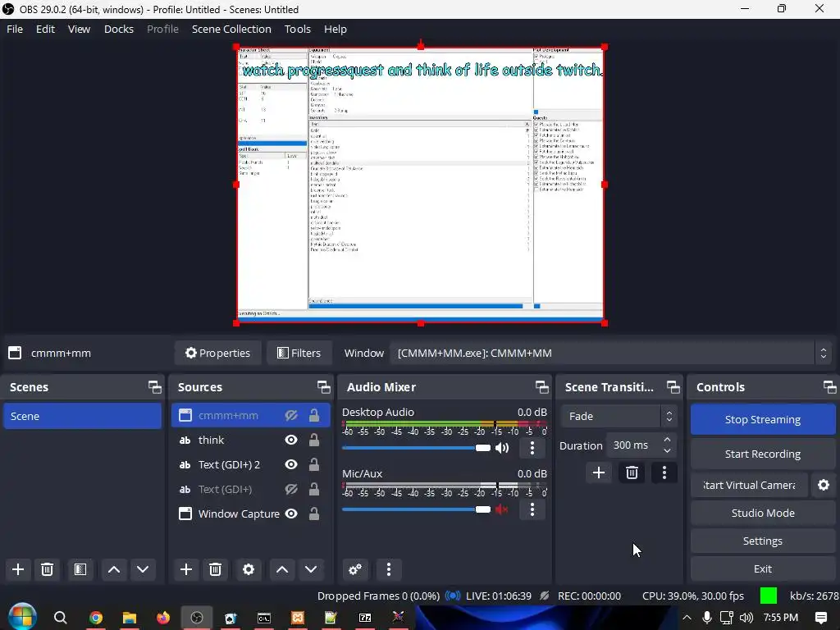Open Desktop Audio options three dots

[532, 448]
